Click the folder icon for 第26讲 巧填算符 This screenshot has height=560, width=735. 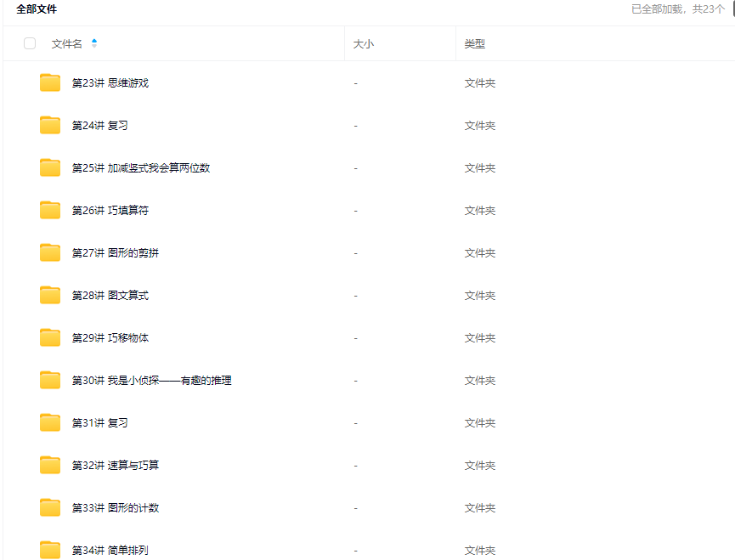click(50, 210)
